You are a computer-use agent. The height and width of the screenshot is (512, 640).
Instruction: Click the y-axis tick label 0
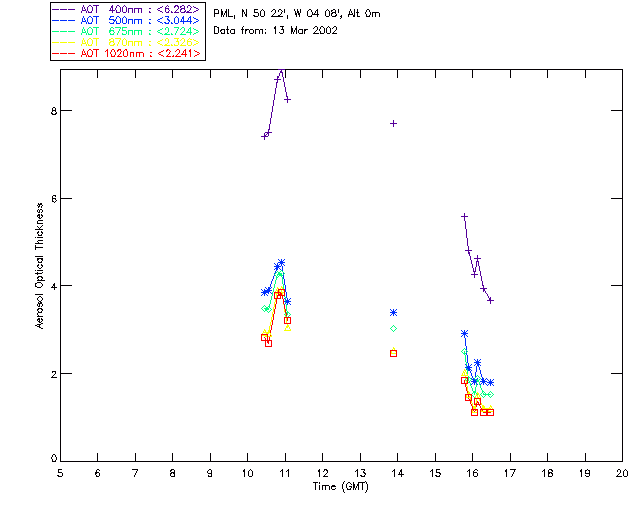54,459
